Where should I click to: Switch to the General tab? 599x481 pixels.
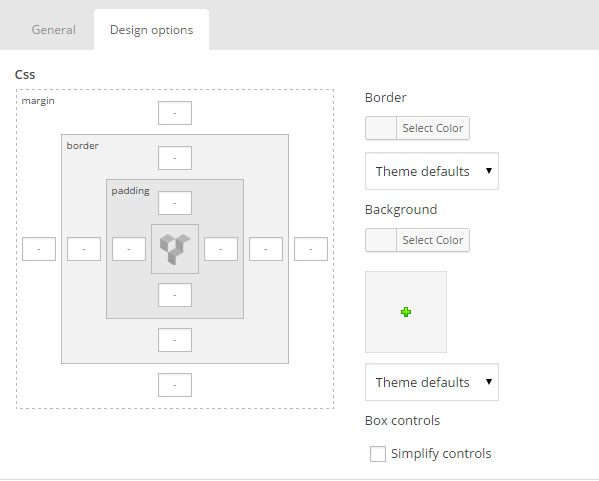[53, 30]
